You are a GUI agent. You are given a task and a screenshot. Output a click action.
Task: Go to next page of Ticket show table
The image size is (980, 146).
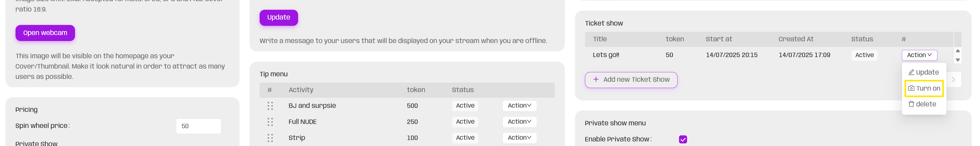click(953, 80)
